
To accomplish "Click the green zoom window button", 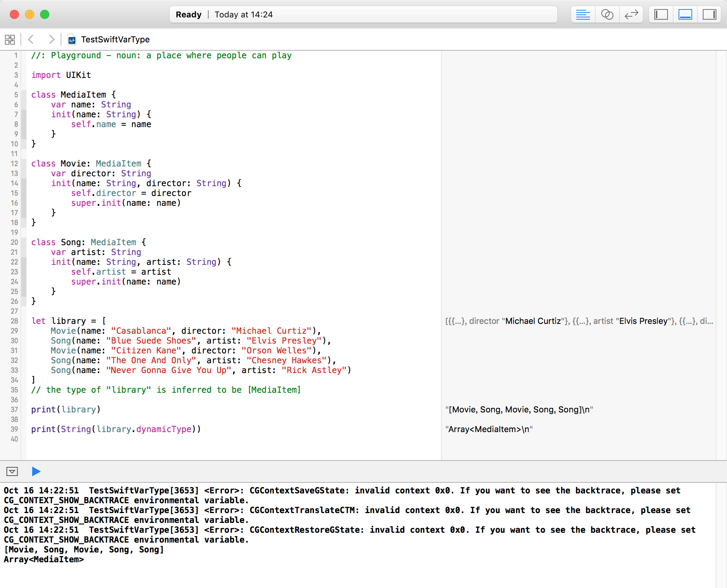I will click(45, 15).
